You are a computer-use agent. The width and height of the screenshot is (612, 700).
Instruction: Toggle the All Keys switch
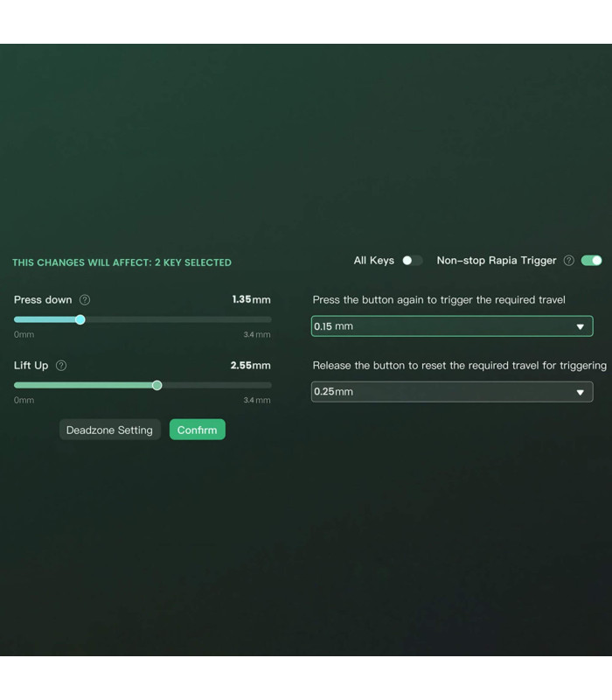coord(412,261)
